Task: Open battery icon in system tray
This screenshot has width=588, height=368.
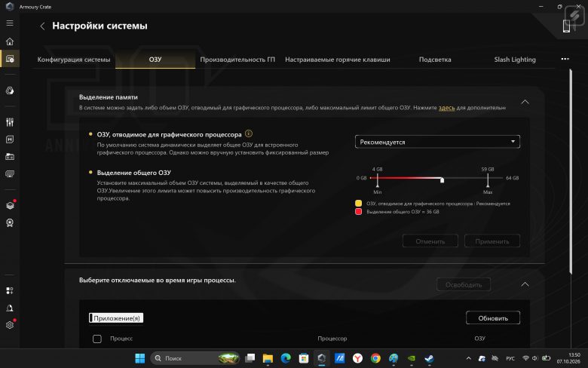Action: pyautogui.click(x=547, y=358)
